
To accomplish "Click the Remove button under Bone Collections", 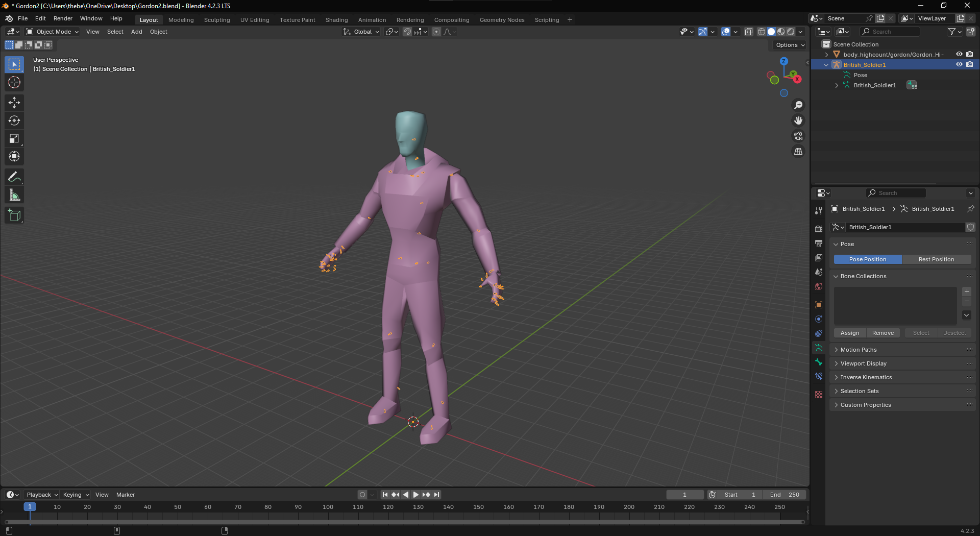I will pyautogui.click(x=883, y=333).
